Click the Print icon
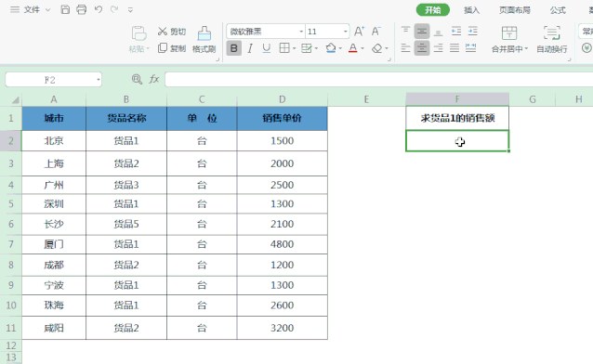This screenshot has width=593, height=364. pyautogui.click(x=81, y=9)
